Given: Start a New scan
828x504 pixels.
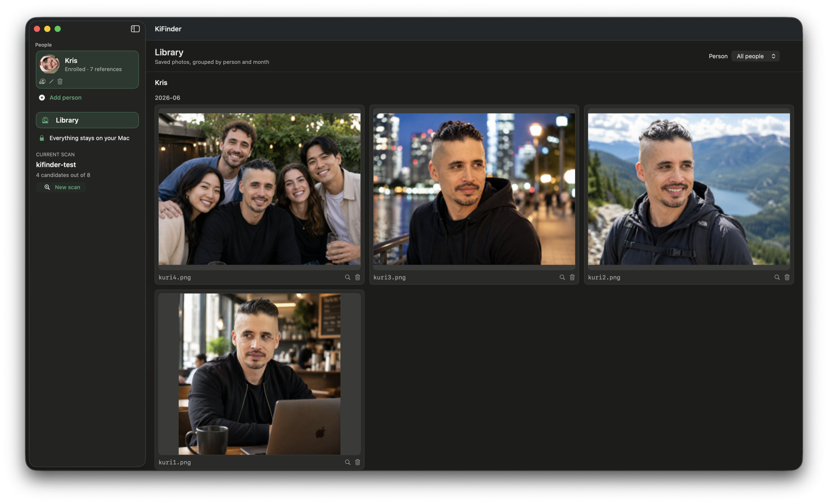Looking at the screenshot, I should (x=61, y=187).
